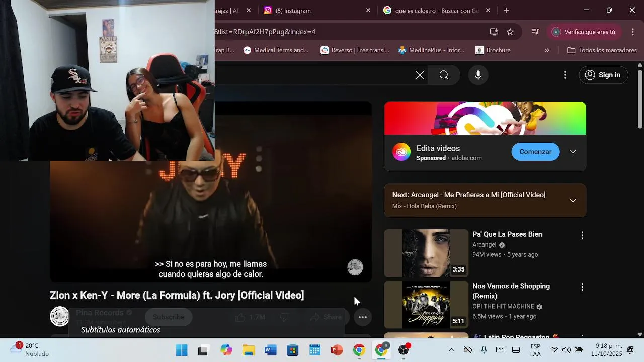The height and width of the screenshot is (362, 644).
Task: Open more video actions three-dot button
Action: click(363, 317)
